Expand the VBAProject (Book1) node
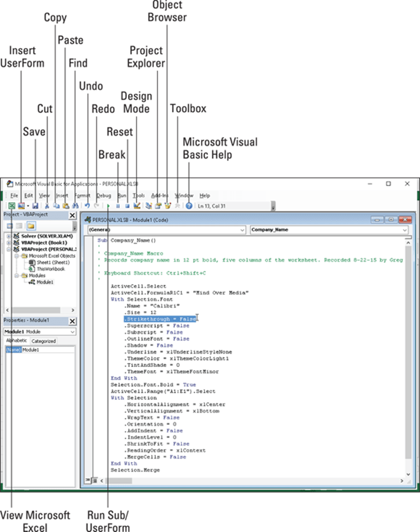 point(9,243)
